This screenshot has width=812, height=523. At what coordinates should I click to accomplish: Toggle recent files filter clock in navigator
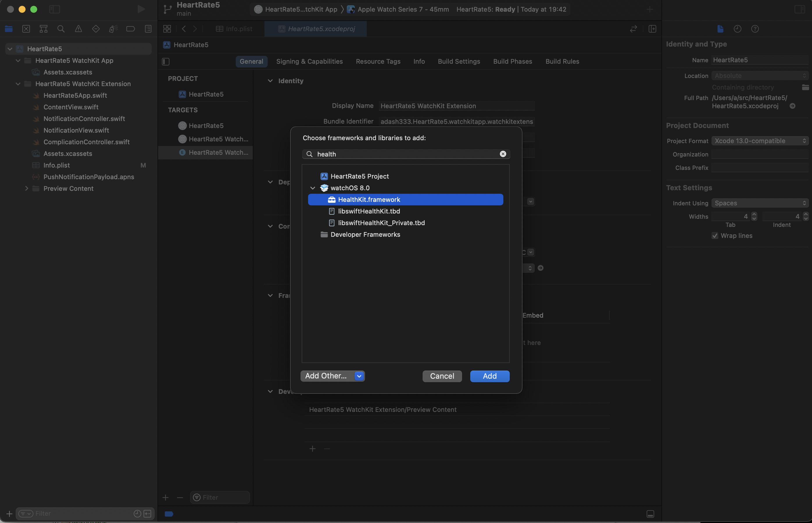click(137, 513)
